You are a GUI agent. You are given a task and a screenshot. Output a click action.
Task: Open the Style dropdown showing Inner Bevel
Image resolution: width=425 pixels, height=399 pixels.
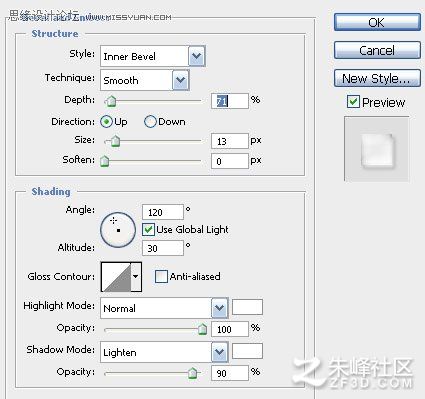(x=153, y=56)
